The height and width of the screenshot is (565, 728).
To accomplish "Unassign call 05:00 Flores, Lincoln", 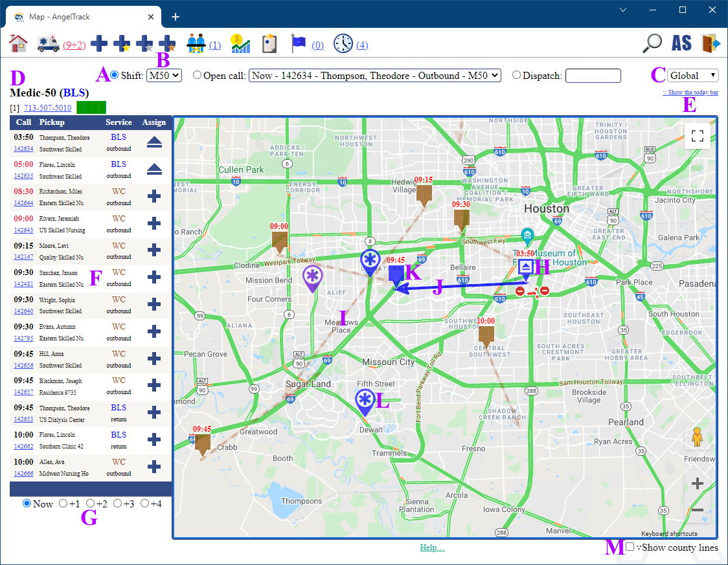I will click(x=154, y=170).
